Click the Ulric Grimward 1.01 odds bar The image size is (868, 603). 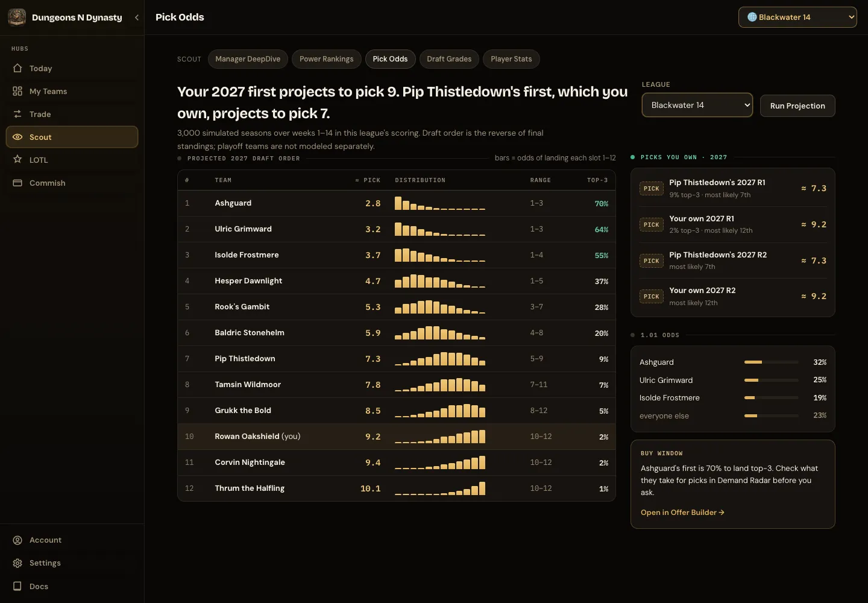coord(772,380)
